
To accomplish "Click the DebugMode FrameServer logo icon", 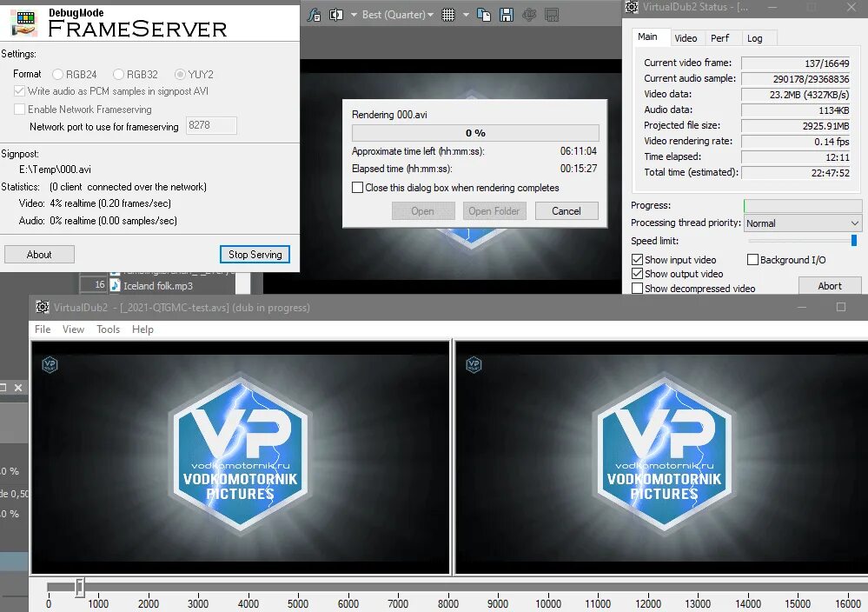I will tap(23, 23).
